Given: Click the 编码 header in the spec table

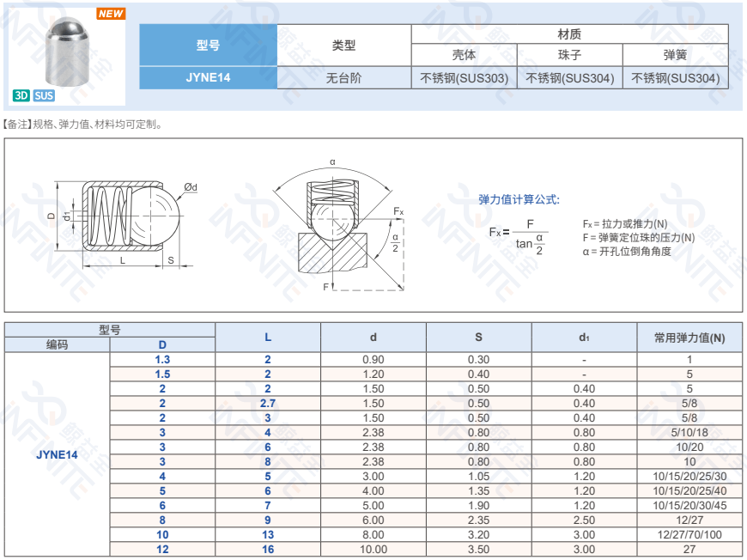Looking at the screenshot, I should [x=57, y=344].
